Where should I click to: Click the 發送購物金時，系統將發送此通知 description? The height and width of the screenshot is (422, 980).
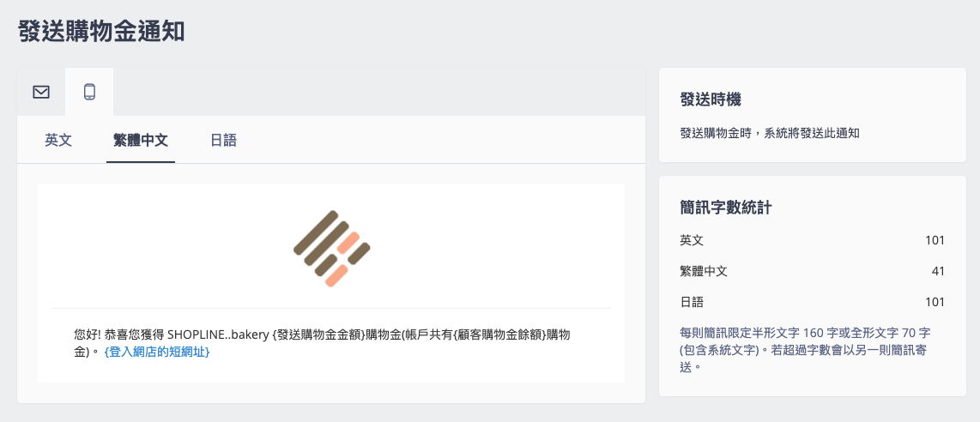point(770,133)
